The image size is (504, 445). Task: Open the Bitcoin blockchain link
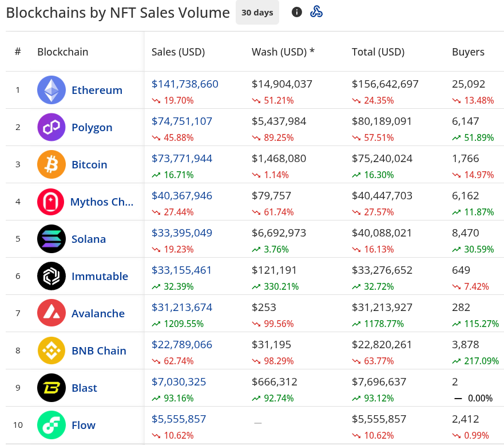89,164
